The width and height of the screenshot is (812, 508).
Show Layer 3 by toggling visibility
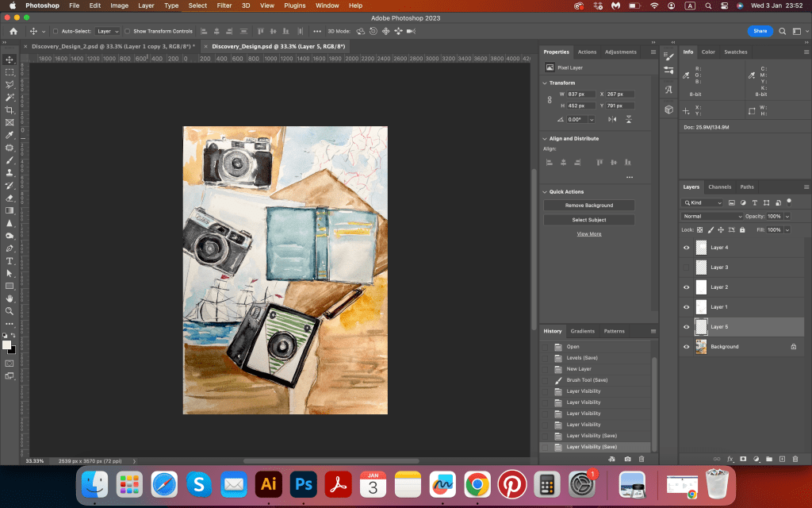[687, 267]
